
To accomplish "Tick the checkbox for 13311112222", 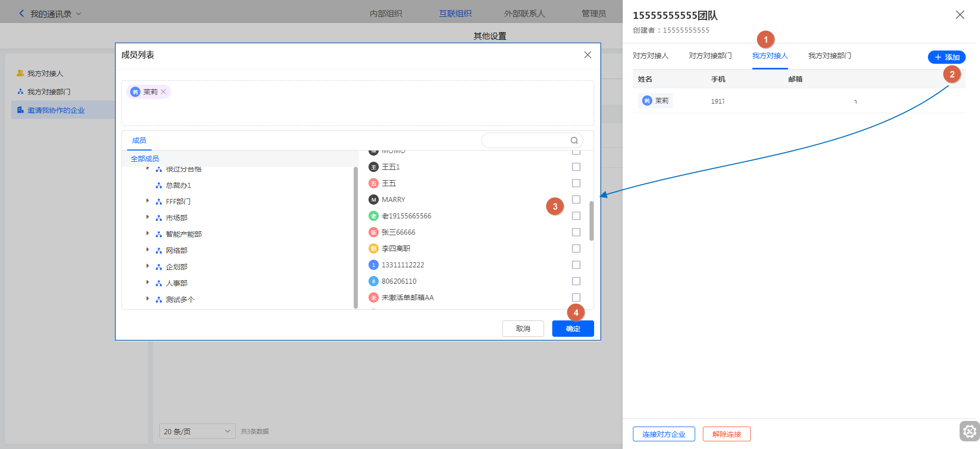I will (576, 265).
